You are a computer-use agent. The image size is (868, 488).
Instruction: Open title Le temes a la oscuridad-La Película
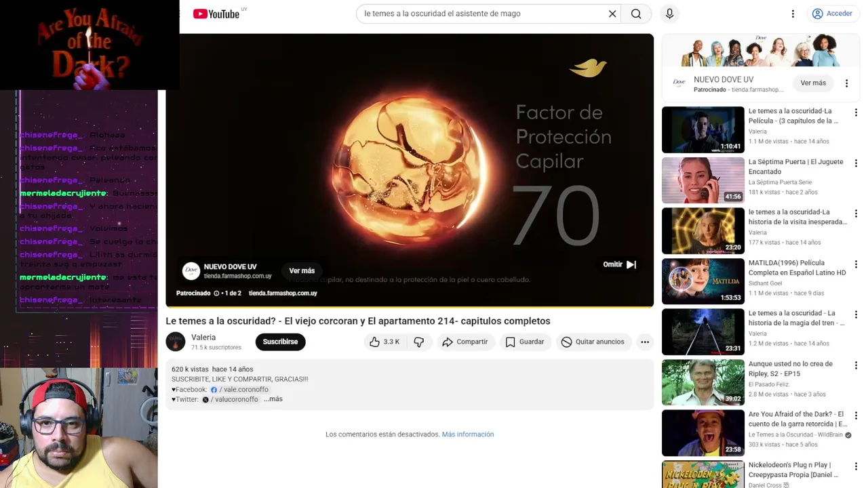(x=793, y=116)
